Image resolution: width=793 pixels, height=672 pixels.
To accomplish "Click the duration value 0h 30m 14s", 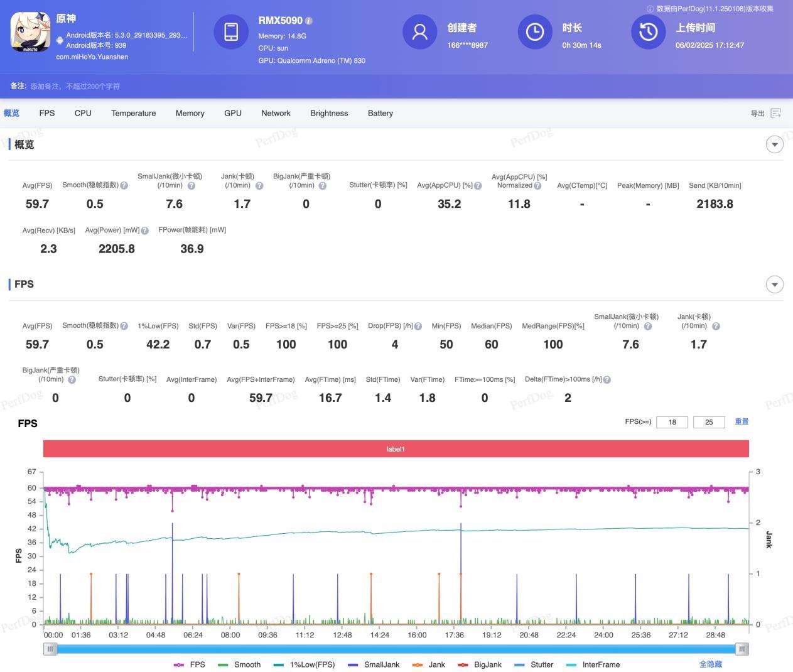I will 581,45.
